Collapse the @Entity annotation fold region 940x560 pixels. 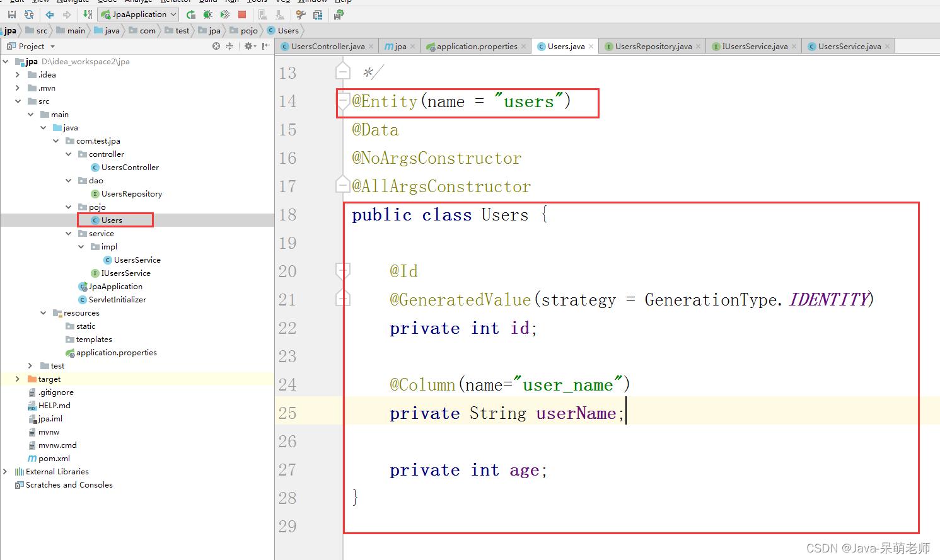(342, 101)
